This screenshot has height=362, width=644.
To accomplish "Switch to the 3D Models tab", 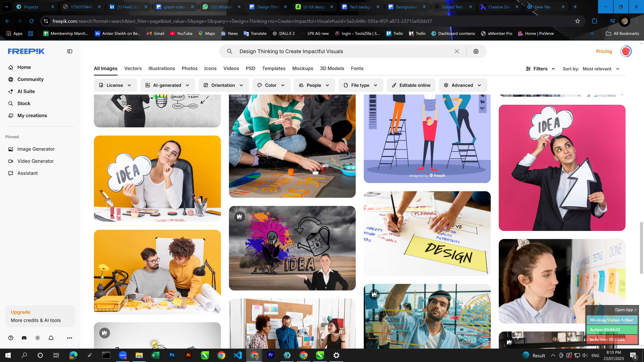I will (x=332, y=68).
